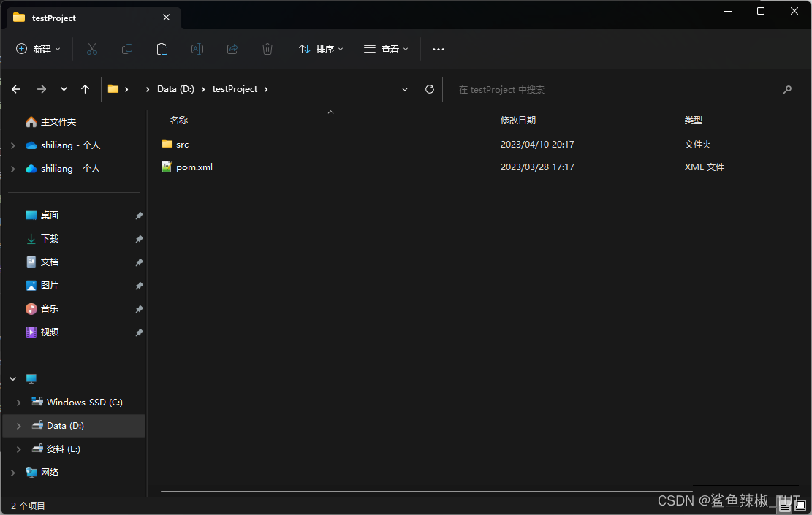Open 图片 pictures quick access
Image resolution: width=812 pixels, height=515 pixels.
42,285
